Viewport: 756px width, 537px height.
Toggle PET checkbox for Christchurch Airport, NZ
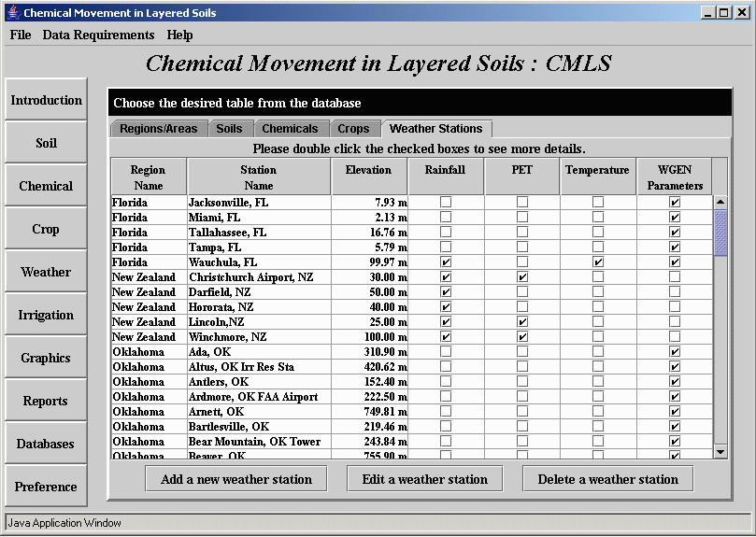tap(522, 276)
